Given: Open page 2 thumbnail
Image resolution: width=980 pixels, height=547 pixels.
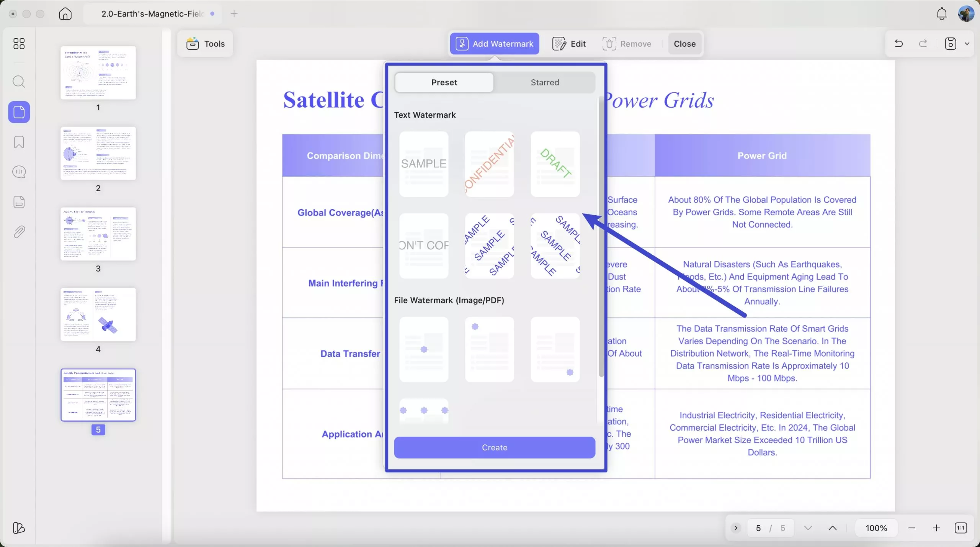Looking at the screenshot, I should click(x=98, y=153).
